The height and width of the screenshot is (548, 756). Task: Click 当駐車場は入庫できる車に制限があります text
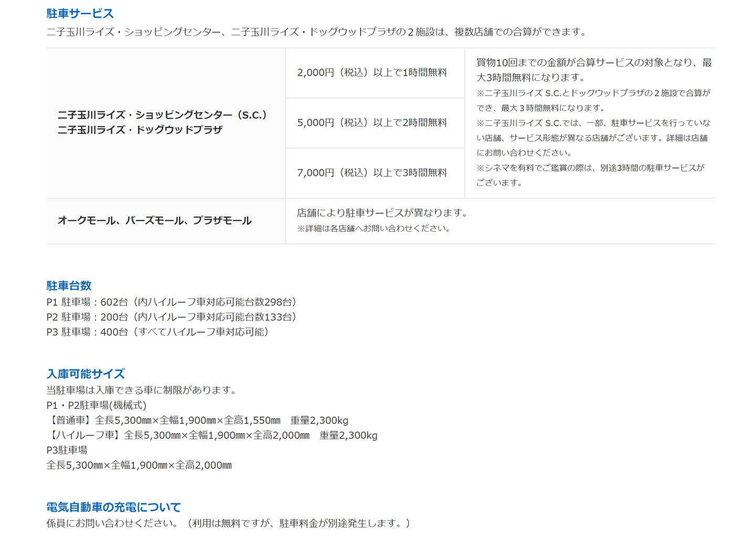[x=142, y=390]
